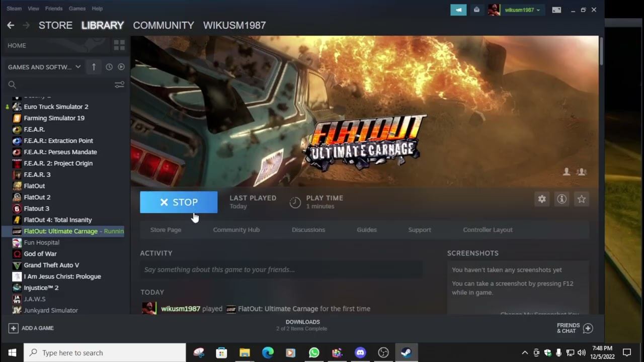Open File Explorer from the taskbar

click(x=245, y=352)
